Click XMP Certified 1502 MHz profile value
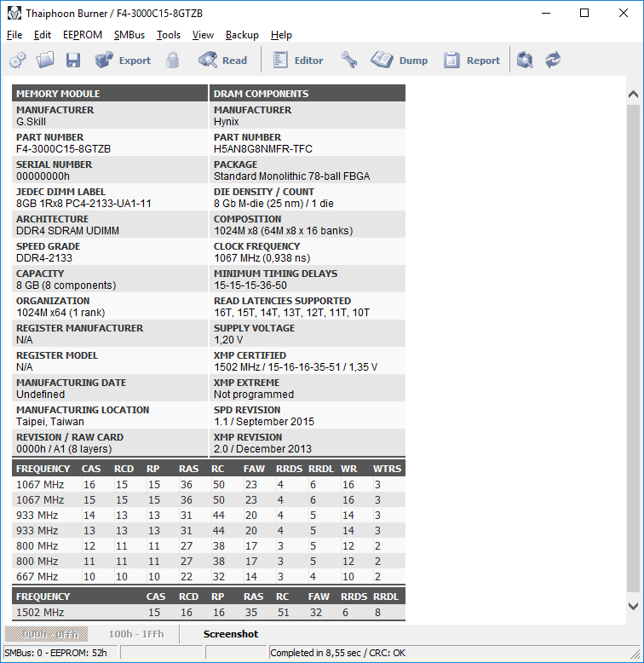Screen dimensions: 644x663 coord(296,367)
